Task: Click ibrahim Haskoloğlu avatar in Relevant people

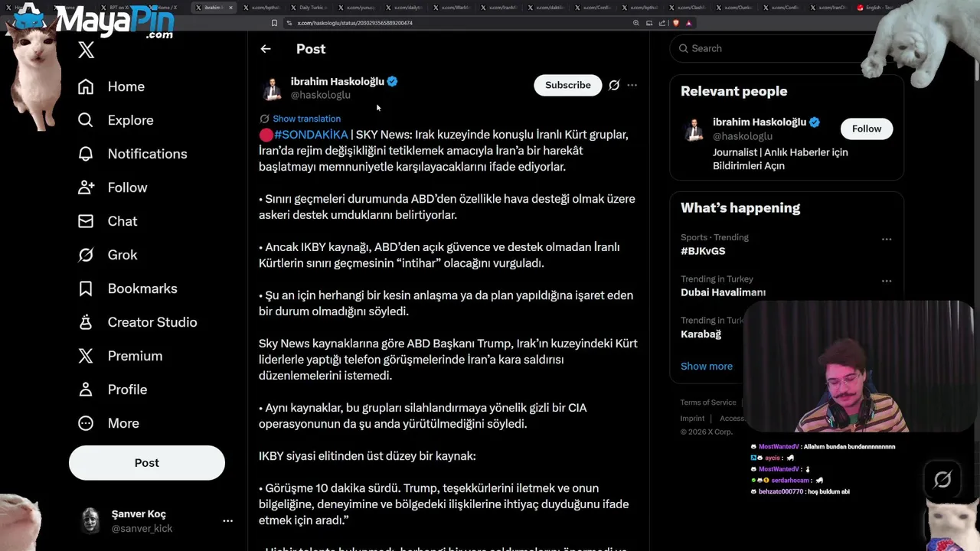Action: [694, 129]
